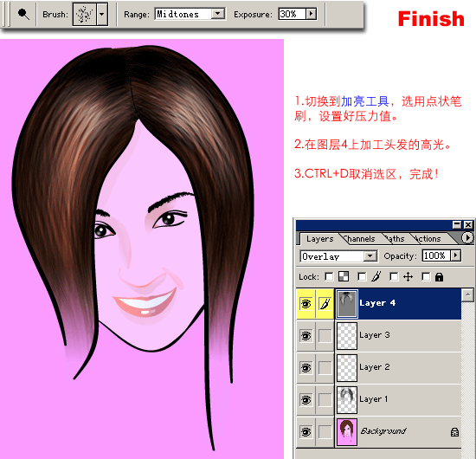Enable lock image pixels brush checkbox
476x459 pixels.
pos(362,276)
